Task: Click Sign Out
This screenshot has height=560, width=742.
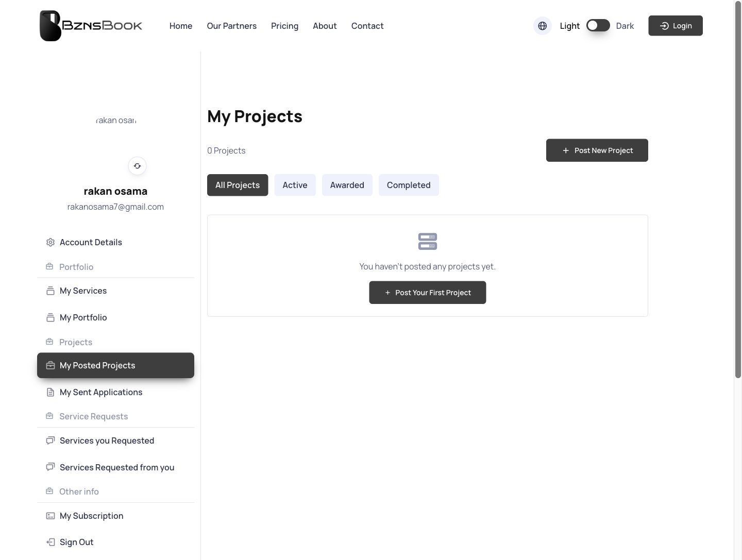Action: point(115,542)
